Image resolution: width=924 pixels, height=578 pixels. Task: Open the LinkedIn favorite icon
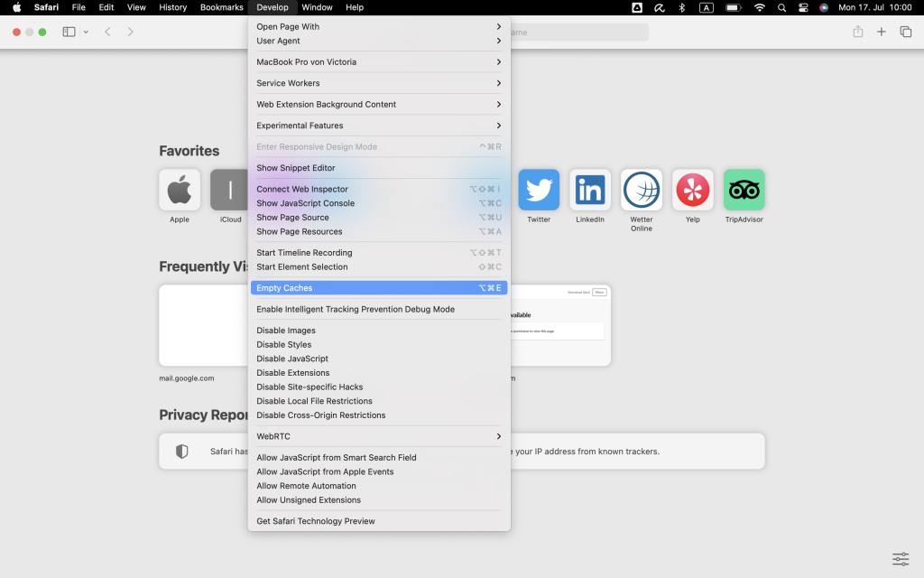pyautogui.click(x=590, y=190)
